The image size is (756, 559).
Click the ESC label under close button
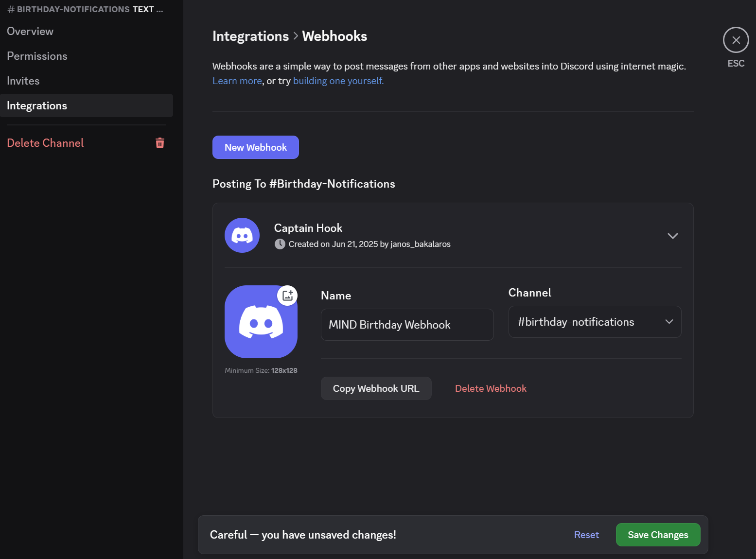[736, 63]
